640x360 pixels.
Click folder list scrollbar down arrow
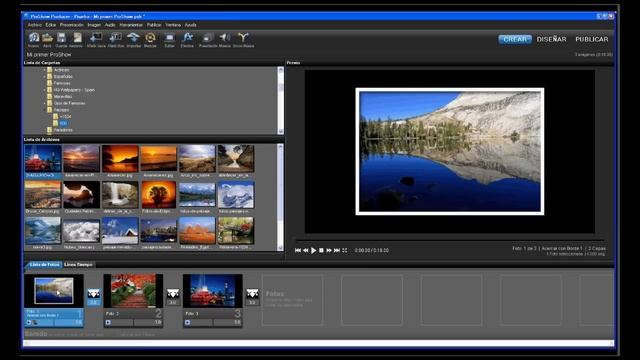point(280,131)
